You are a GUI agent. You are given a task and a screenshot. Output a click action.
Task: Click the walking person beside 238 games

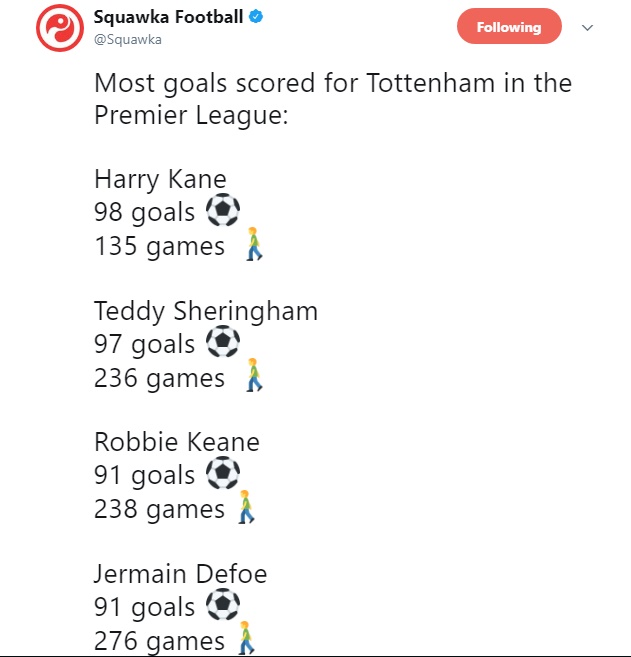pyautogui.click(x=246, y=508)
